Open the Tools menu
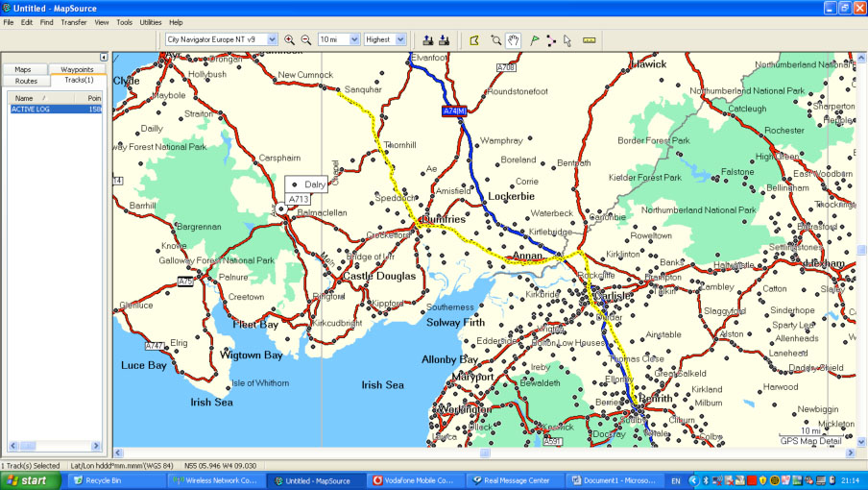868x490 pixels. pos(124,22)
